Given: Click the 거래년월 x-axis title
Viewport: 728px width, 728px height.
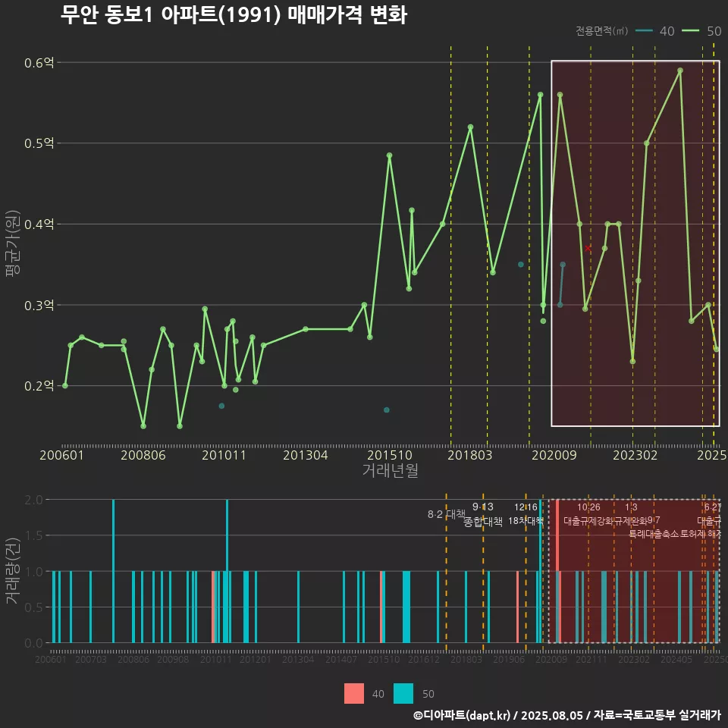Looking at the screenshot, I should click(390, 470).
